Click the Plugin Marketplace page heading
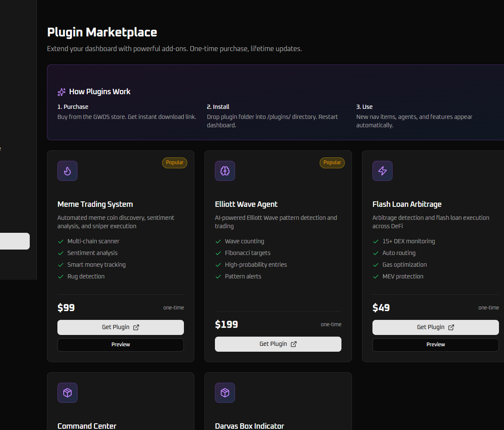 point(102,32)
